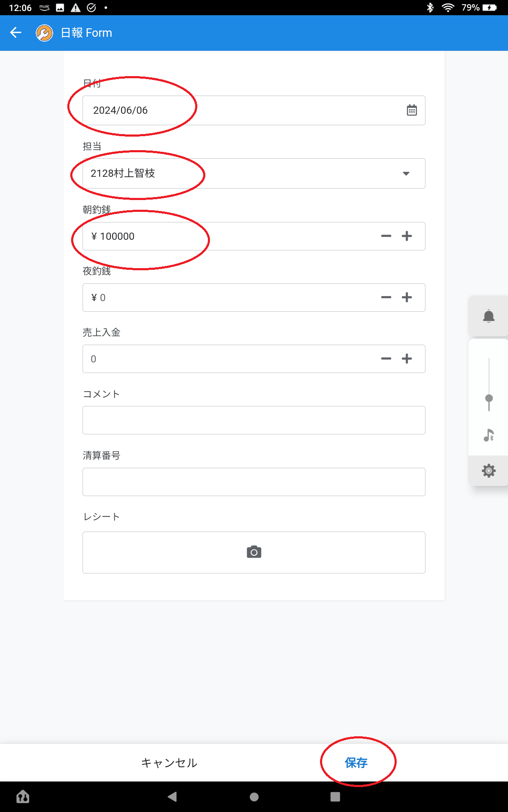The height and width of the screenshot is (812, 508).
Task: Tap the camera icon to add receipt
Action: (254, 552)
